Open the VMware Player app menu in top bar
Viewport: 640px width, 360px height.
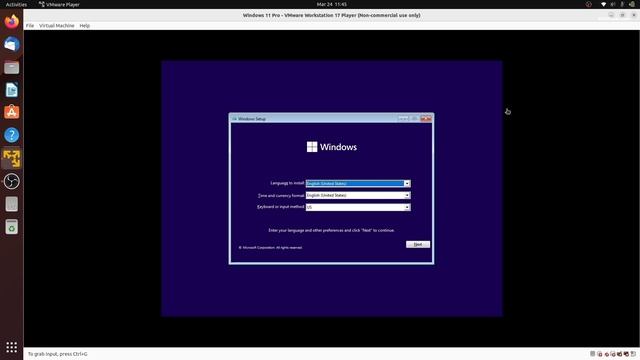[59, 4]
